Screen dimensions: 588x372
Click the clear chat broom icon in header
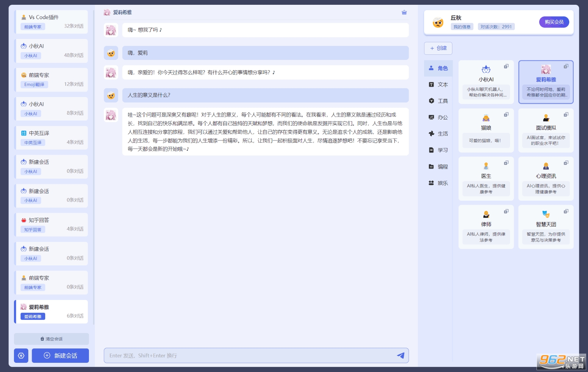pyautogui.click(x=404, y=12)
